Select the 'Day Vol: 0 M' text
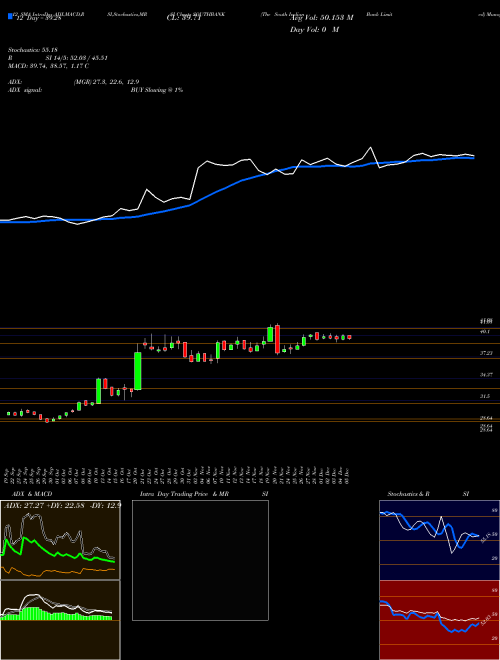Viewport: 500px width, 660px height. tap(314, 30)
